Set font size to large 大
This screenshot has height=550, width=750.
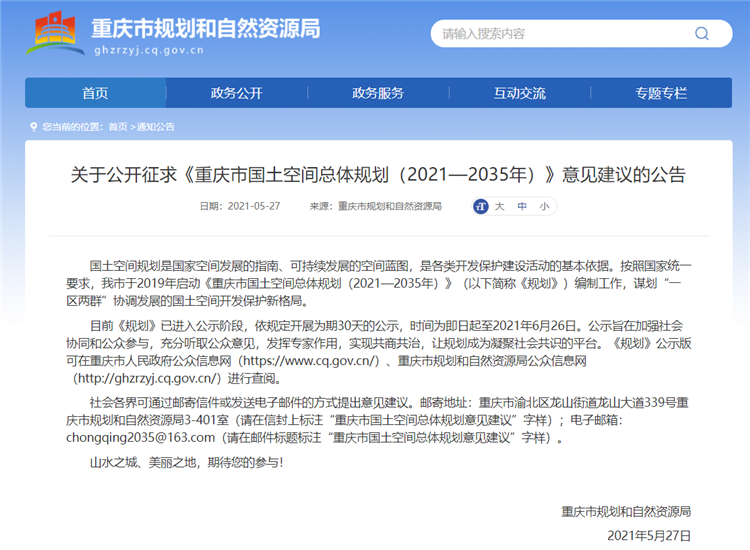499,207
